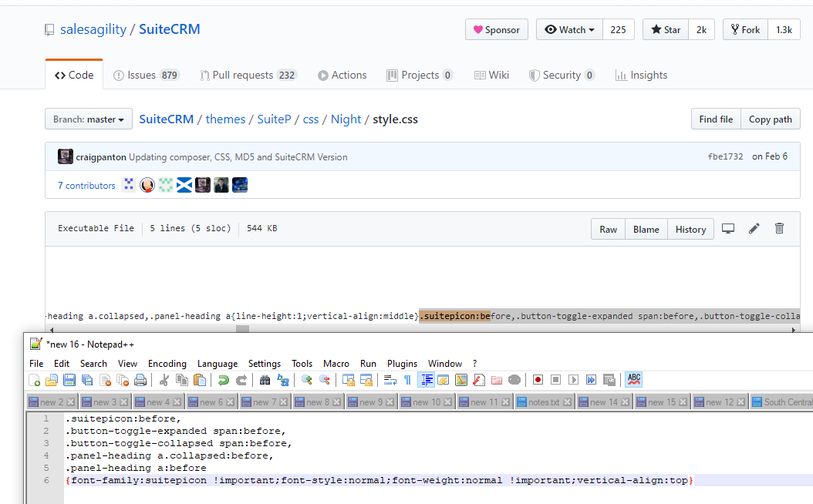Open the Plugins menu
The height and width of the screenshot is (504, 813).
402,364
